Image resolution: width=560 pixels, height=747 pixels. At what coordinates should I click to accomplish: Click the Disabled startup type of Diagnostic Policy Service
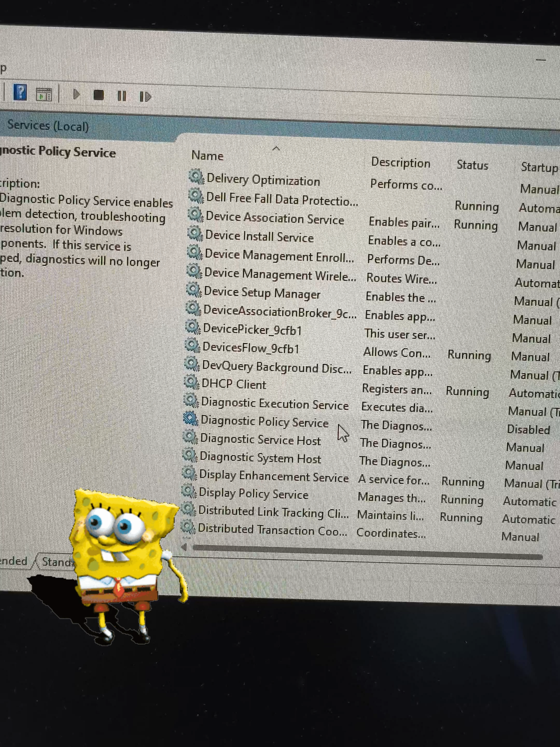[528, 430]
